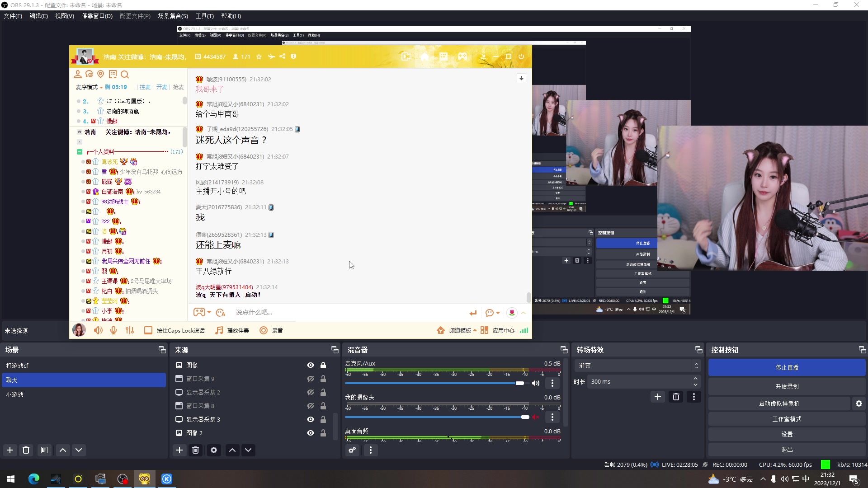Open transition properties three-dot menu
This screenshot has height=488, width=868.
click(x=694, y=397)
